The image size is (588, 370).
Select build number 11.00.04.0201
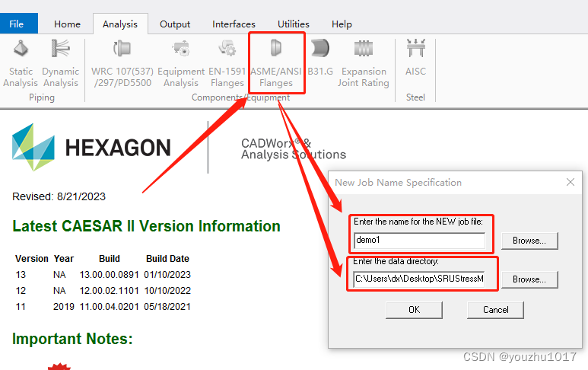[x=109, y=307]
